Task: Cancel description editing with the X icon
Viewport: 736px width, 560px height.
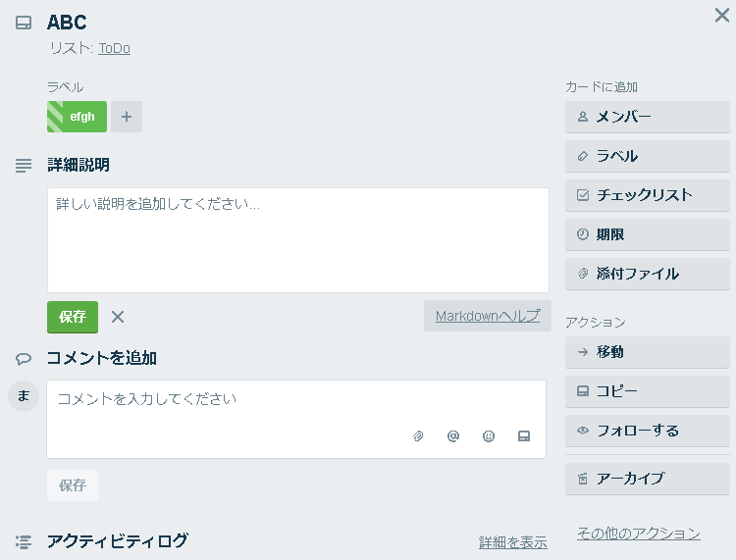Action: [118, 317]
